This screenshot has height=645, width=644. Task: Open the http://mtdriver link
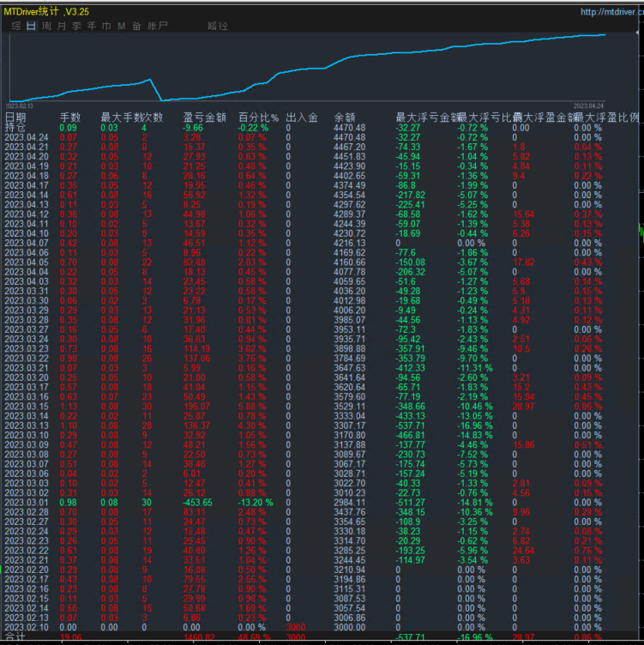coord(612,12)
